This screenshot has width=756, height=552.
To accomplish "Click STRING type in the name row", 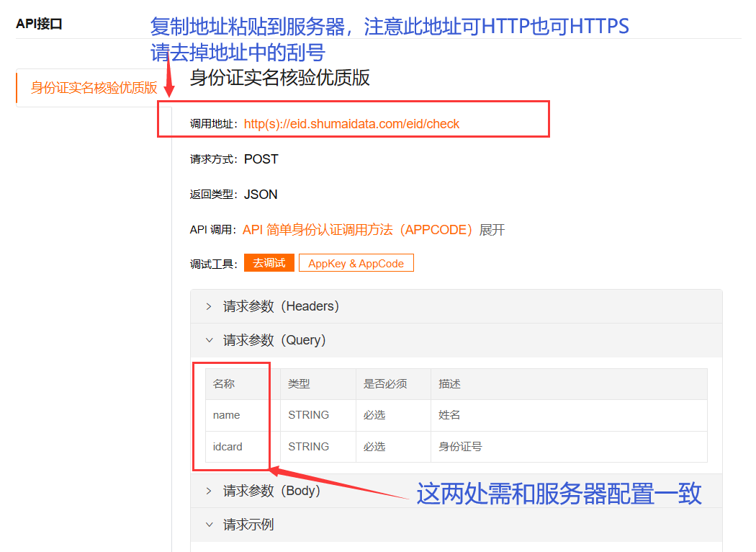I will pos(309,415).
